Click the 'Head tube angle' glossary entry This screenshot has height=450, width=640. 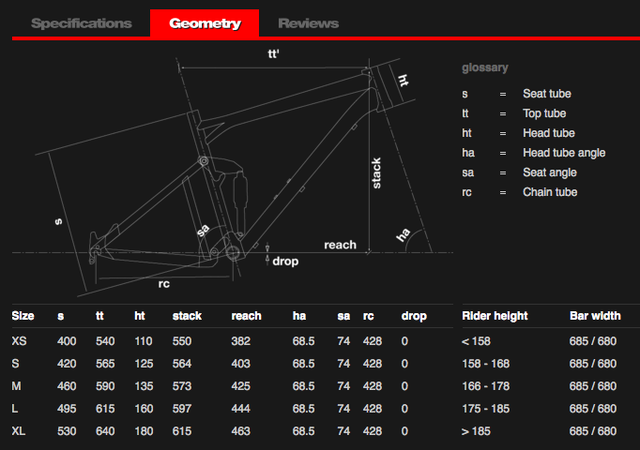pos(563,153)
